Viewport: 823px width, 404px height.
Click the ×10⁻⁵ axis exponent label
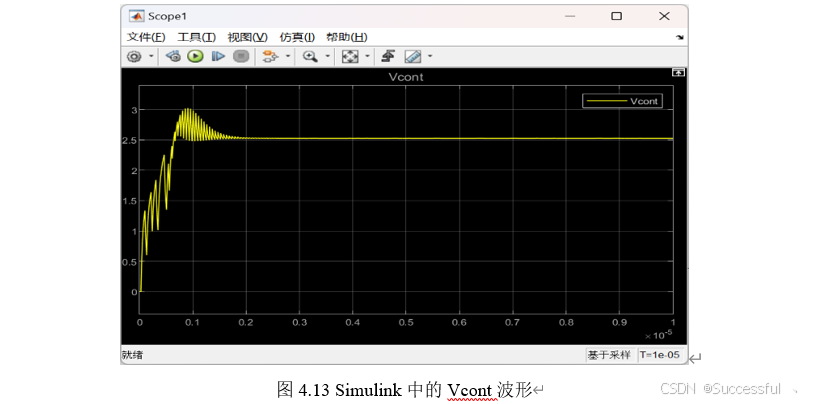coord(659,335)
